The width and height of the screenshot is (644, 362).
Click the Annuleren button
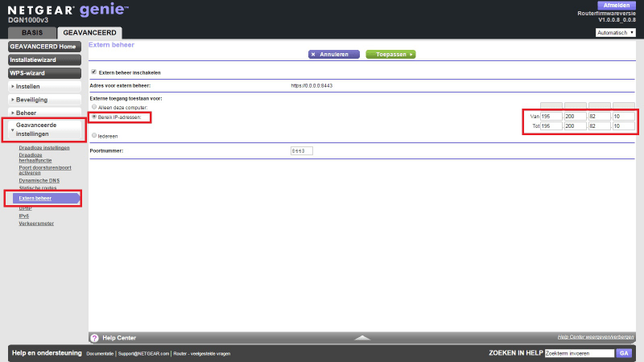click(x=334, y=54)
